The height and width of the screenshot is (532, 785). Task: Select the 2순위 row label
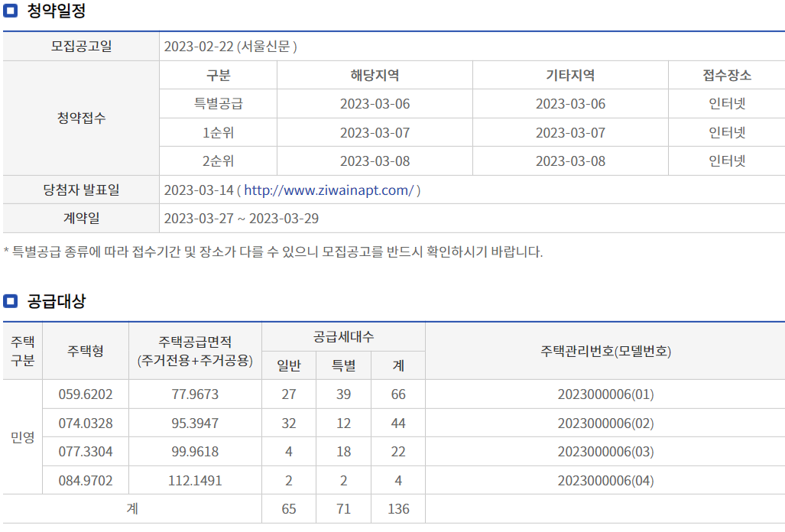pos(219,161)
